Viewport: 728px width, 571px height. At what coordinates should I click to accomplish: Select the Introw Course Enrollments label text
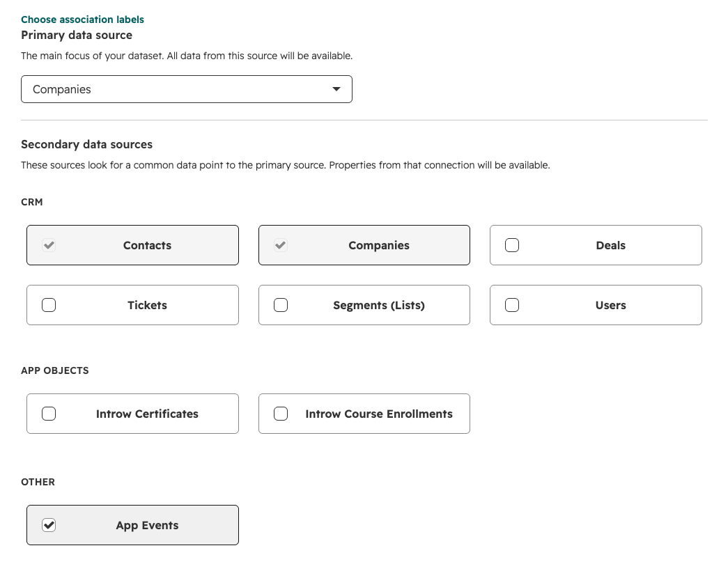pos(379,414)
